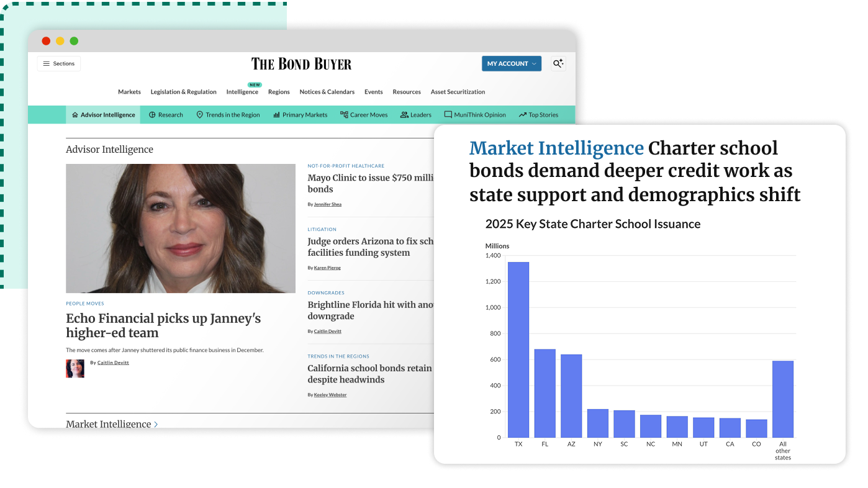868x488 pixels.
Task: Click the Career Moves icon
Action: coord(344,115)
